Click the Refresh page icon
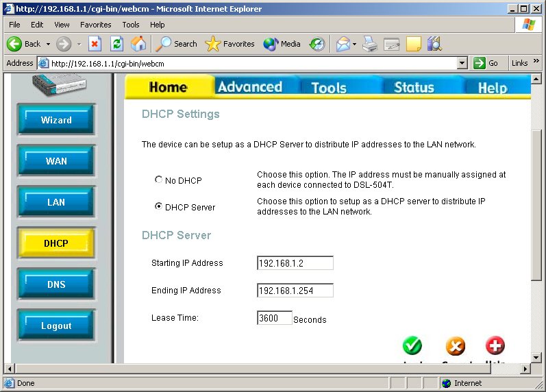Screen dimensions: 546x392 coord(116,44)
